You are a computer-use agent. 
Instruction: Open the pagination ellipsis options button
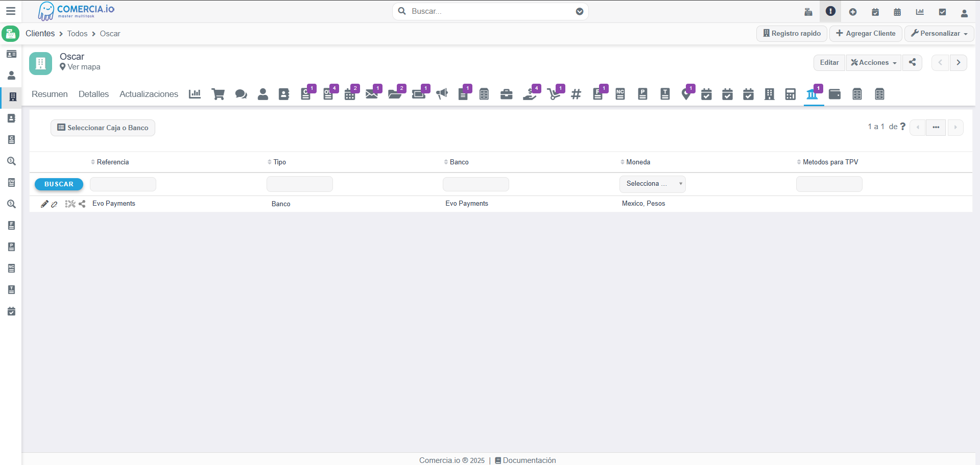(x=936, y=127)
